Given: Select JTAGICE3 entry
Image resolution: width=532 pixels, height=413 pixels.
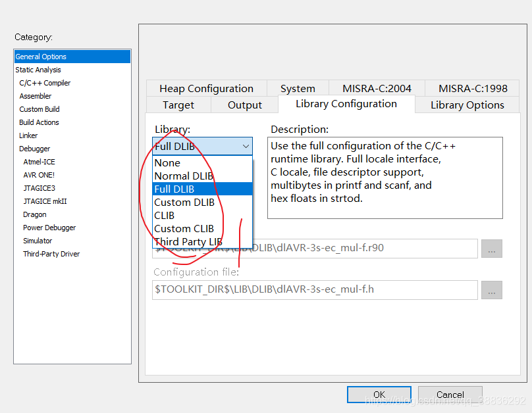Looking at the screenshot, I should tap(39, 188).
